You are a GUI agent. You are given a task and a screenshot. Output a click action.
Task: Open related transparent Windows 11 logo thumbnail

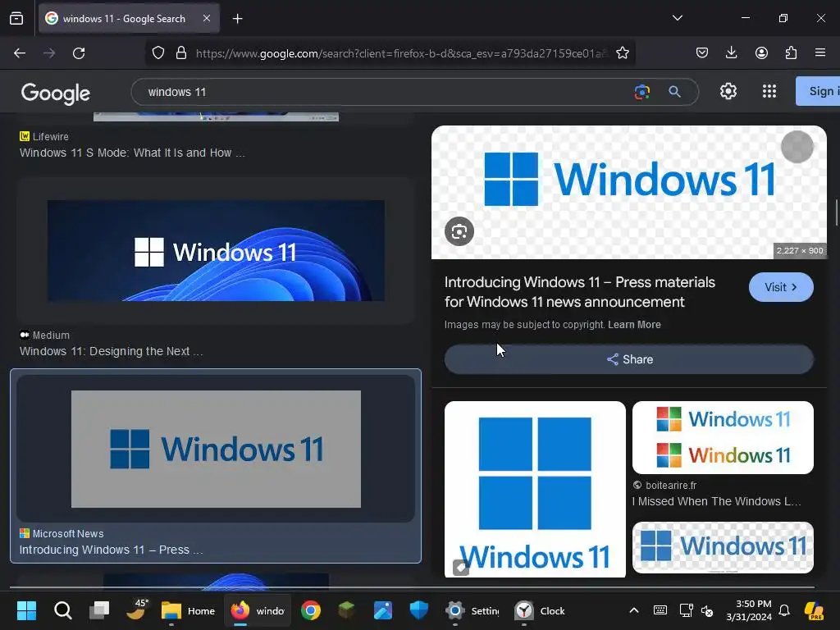point(723,547)
